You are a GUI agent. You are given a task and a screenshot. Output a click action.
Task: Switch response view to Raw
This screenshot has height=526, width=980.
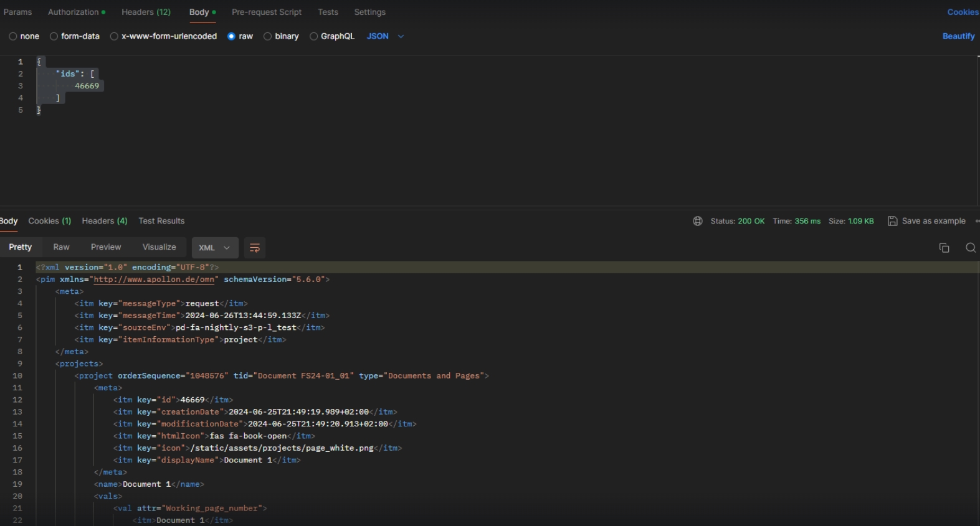(x=61, y=247)
